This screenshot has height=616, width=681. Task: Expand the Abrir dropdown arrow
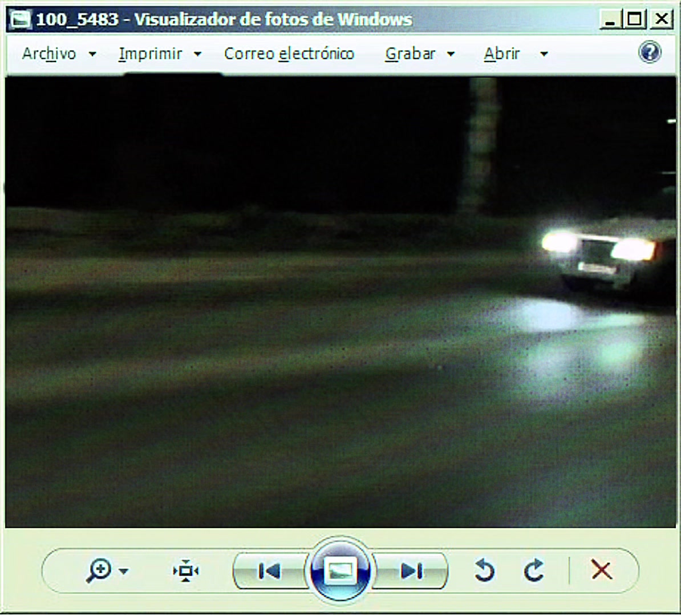544,54
